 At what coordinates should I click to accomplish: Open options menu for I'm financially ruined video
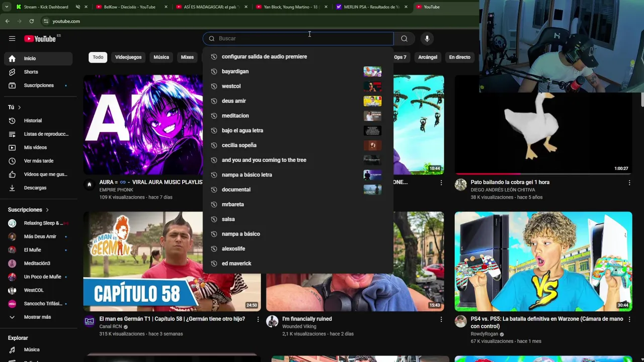pos(441,320)
